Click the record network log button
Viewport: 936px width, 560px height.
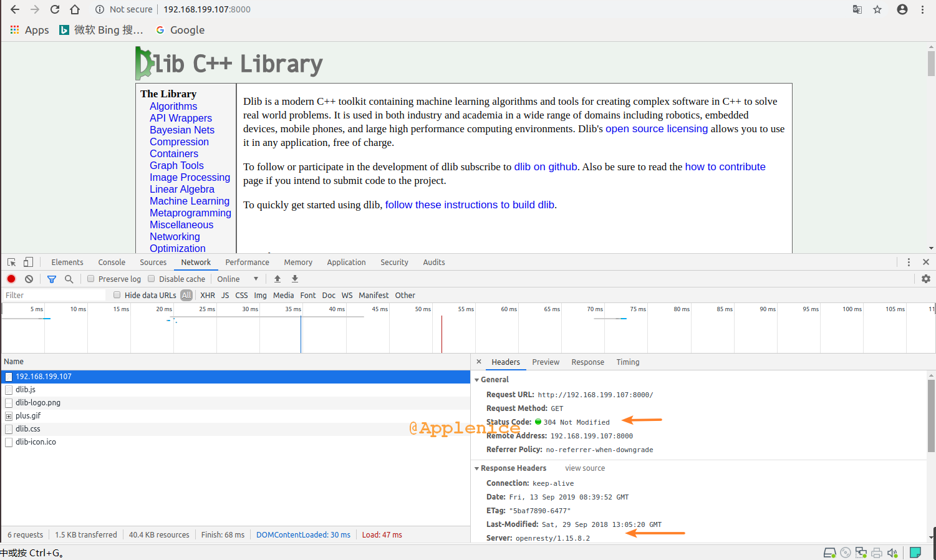(x=11, y=279)
